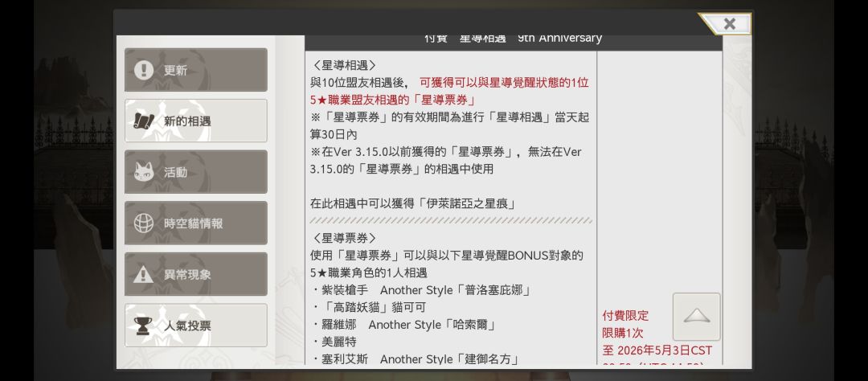Jump back to top with arrow button

click(696, 317)
